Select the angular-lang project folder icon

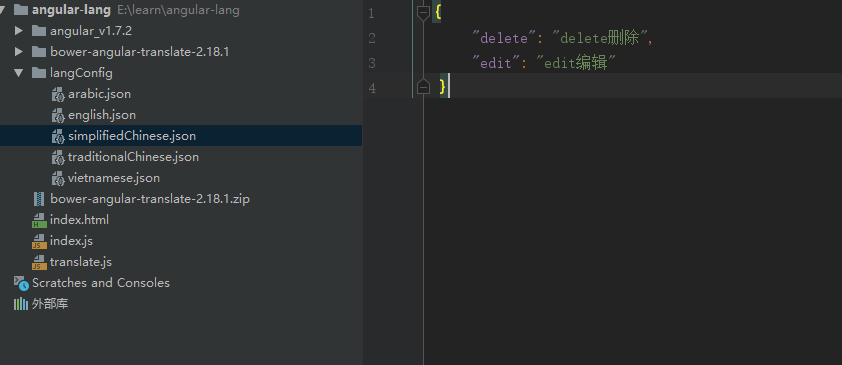(20, 10)
